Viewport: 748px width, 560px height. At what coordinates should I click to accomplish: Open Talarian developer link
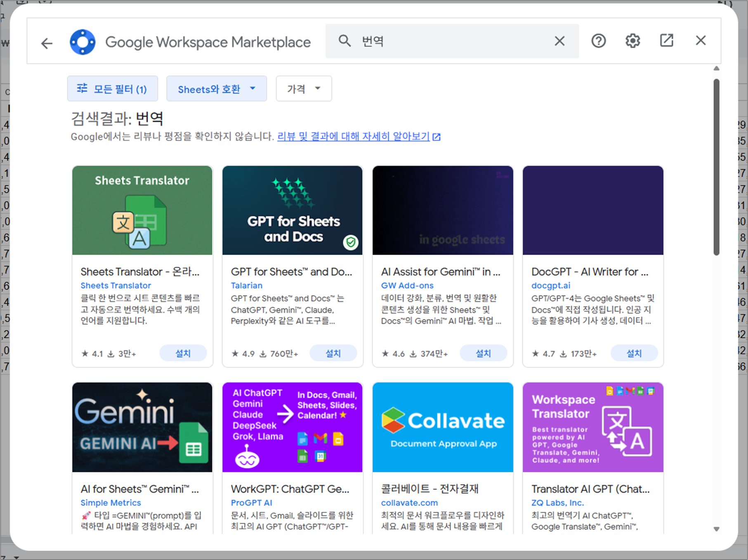[247, 285]
